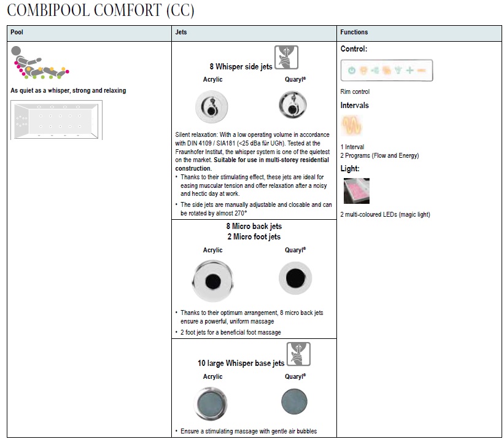Select the Acrylic large base jet image

pyautogui.click(x=212, y=403)
